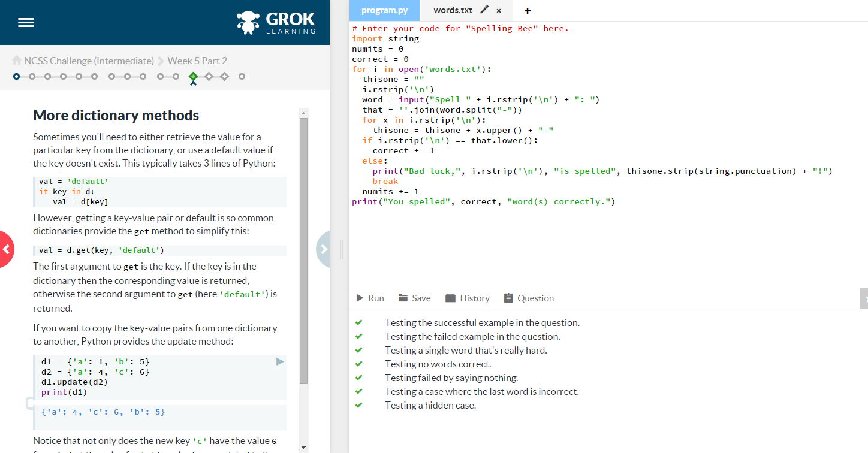Click checkmark for hidden case test
The height and width of the screenshot is (453, 868).
point(359,405)
